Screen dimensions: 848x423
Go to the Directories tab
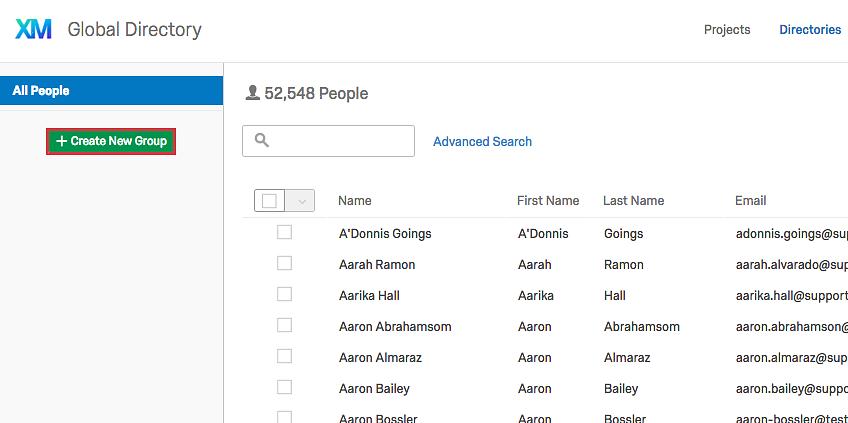click(x=810, y=30)
